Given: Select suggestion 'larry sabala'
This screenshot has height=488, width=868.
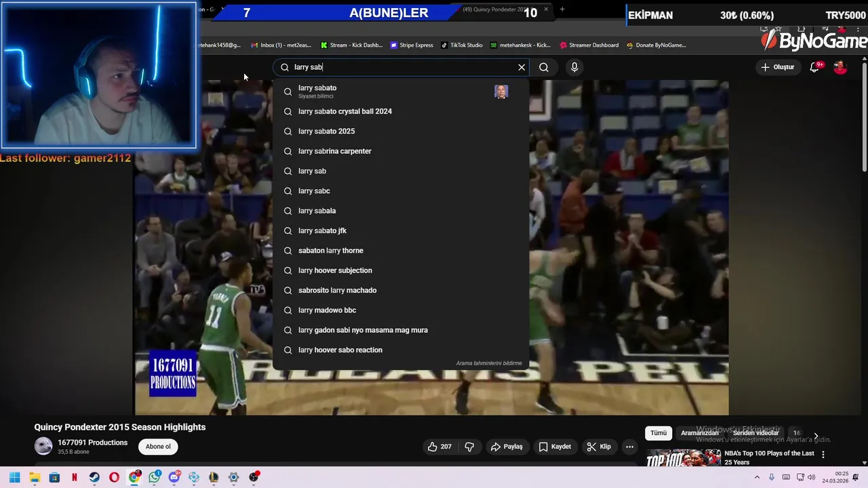Looking at the screenshot, I should tap(401, 211).
